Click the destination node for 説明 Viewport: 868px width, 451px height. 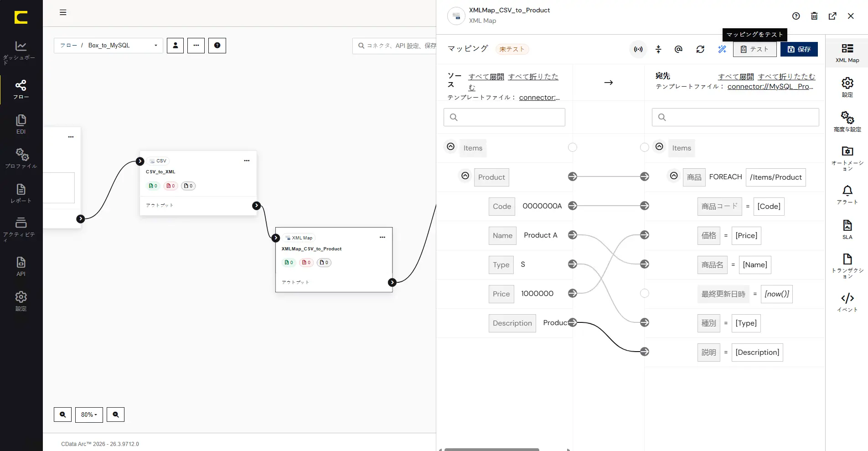645,352
